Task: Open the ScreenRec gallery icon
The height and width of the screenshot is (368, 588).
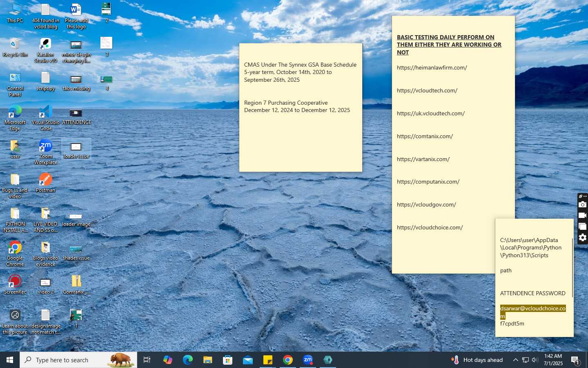Action: pyautogui.click(x=583, y=227)
